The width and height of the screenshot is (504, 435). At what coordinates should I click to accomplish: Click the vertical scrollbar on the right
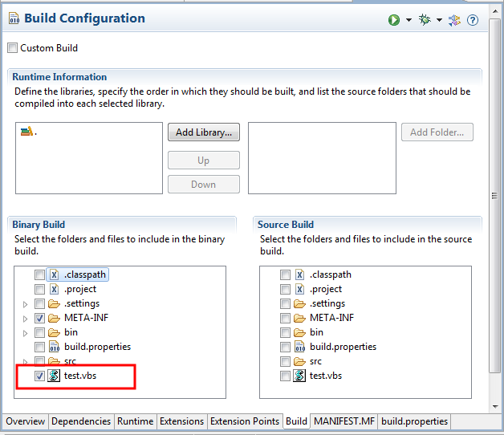[x=495, y=196]
